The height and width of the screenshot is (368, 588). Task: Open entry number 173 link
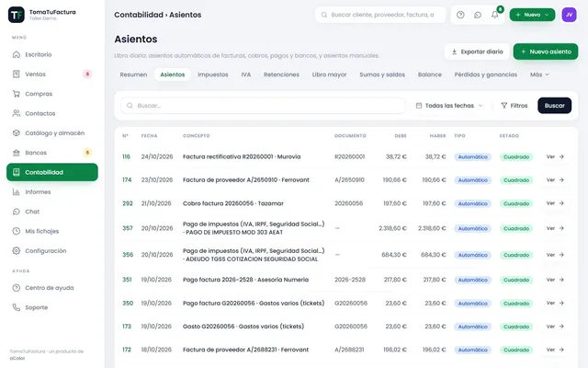coord(127,327)
